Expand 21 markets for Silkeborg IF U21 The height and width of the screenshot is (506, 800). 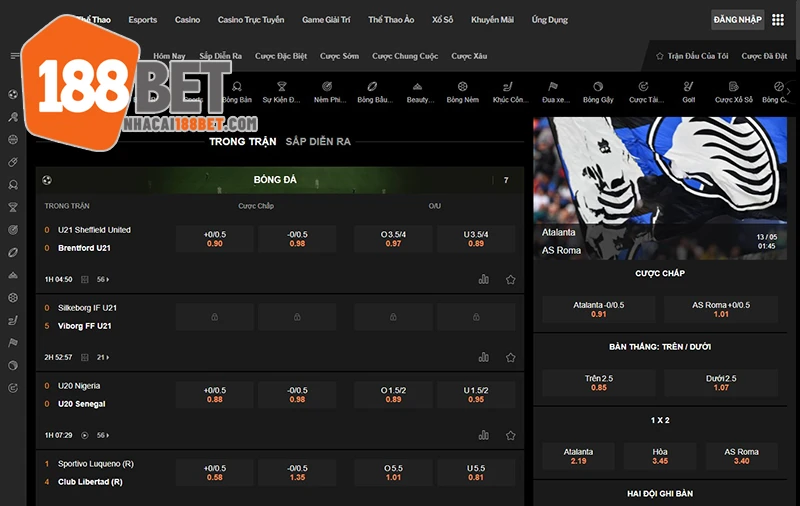coord(103,358)
